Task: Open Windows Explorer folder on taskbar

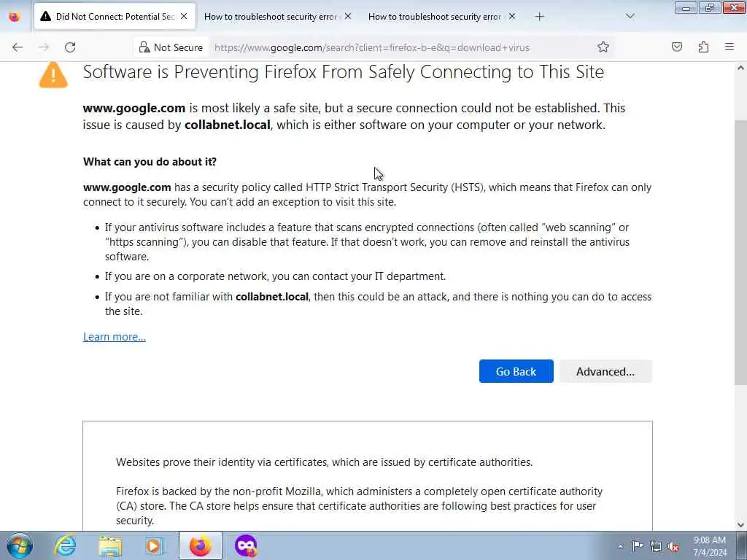Action: [x=110, y=545]
